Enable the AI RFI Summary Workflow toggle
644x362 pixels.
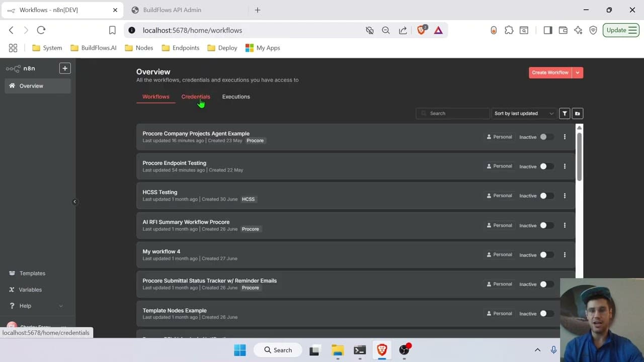[x=546, y=225]
